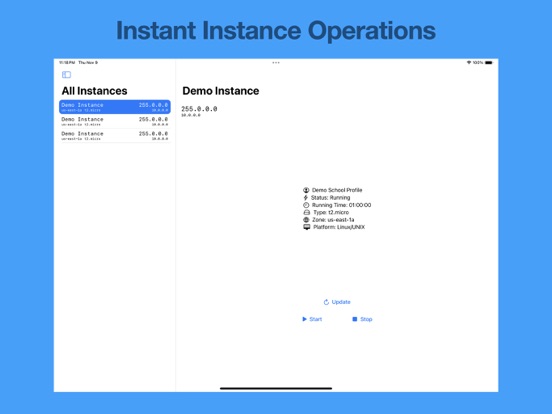
Task: Click the home indicator bar at bottom
Action: [276, 388]
